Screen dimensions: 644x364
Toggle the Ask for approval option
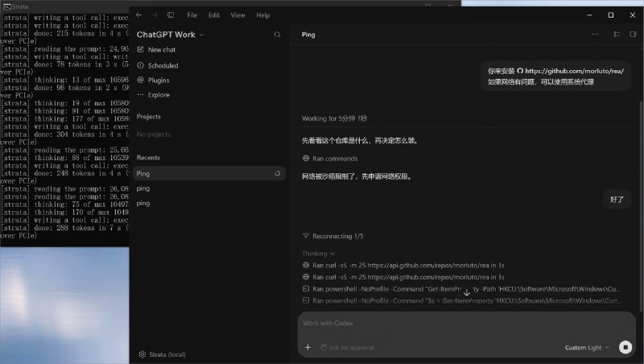point(347,348)
